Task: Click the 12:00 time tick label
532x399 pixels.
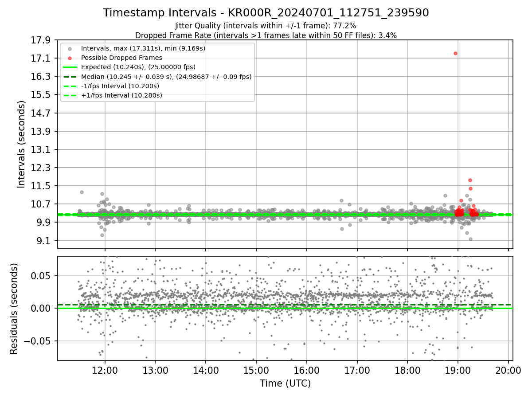Action: pos(105,370)
